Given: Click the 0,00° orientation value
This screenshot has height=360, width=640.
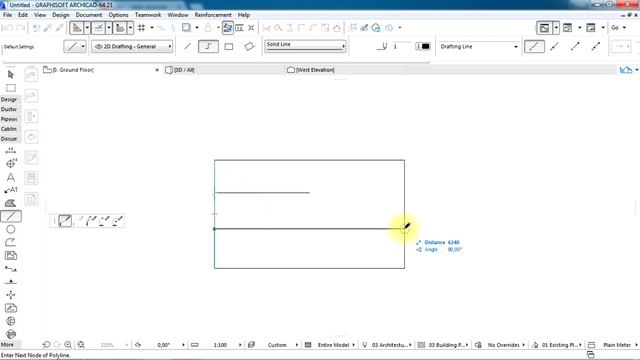Looking at the screenshot, I should 164,345.
